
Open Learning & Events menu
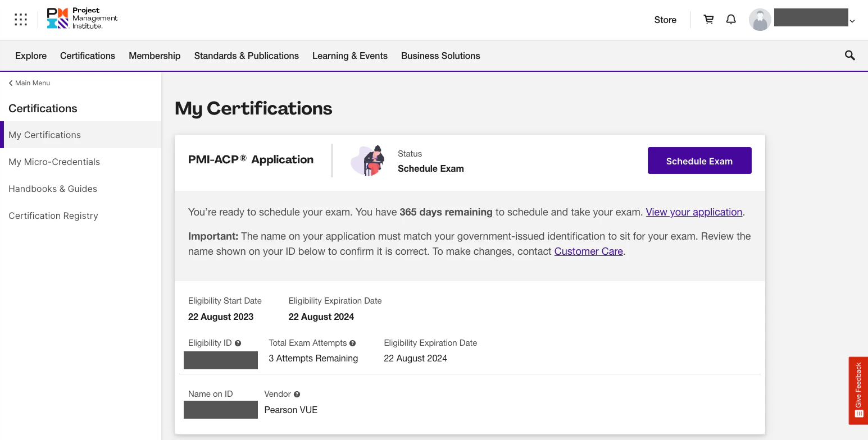tap(350, 56)
